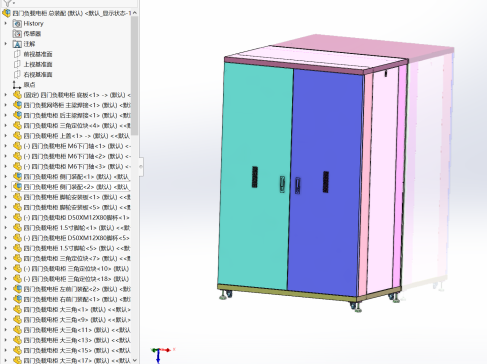Select the 原点 origin icon
The width and height of the screenshot is (487, 364).
(17, 85)
